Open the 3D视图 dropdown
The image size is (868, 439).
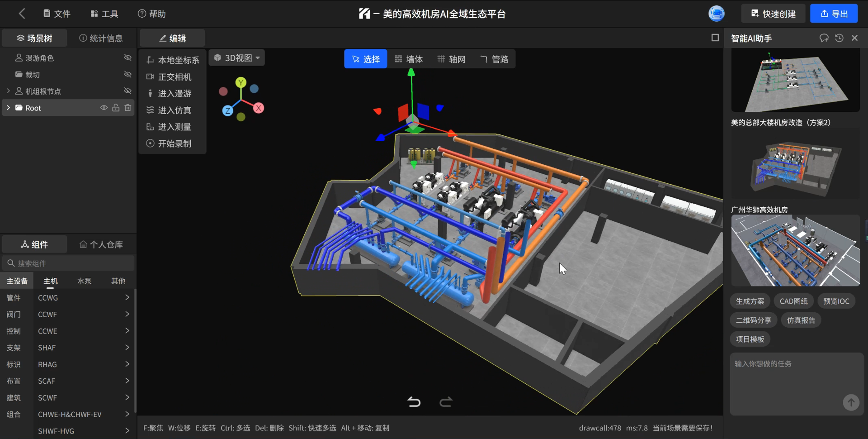coord(237,58)
